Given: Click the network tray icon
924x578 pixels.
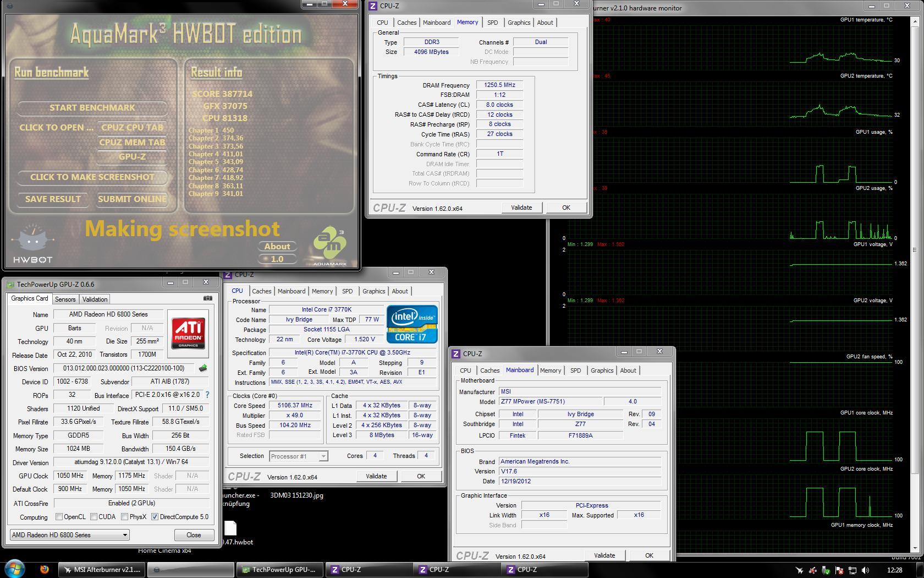Looking at the screenshot, I should pyautogui.click(x=853, y=570).
